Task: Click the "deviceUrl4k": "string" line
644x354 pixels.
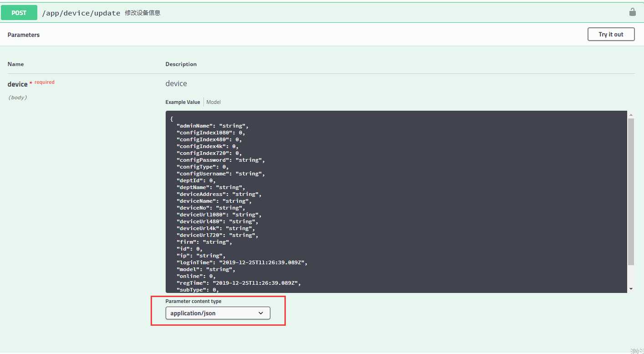Action: (216, 228)
